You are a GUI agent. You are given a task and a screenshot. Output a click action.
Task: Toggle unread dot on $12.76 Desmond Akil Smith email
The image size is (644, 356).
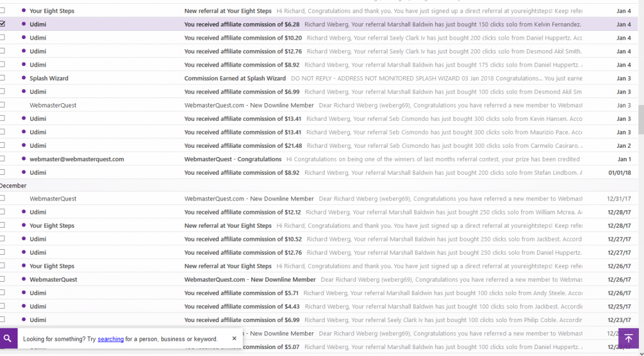click(23, 51)
